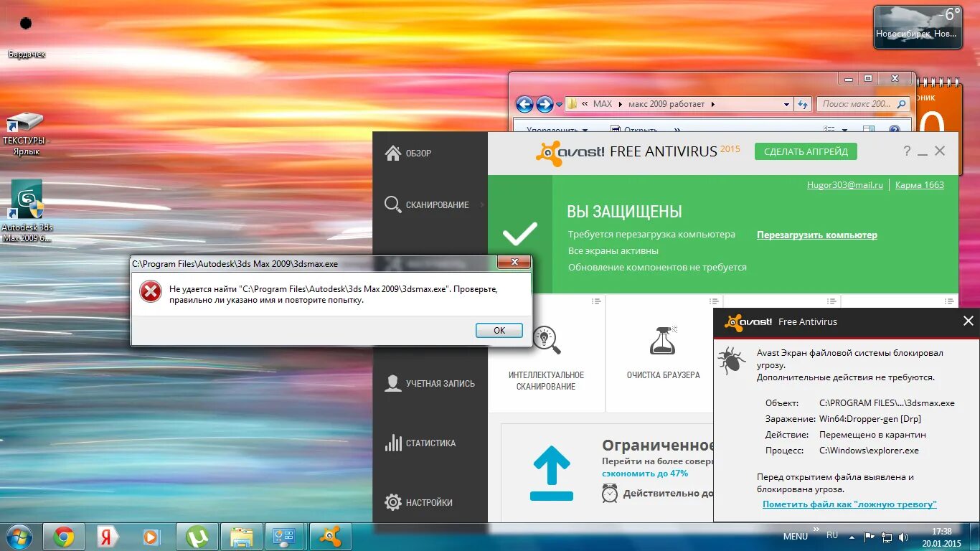The width and height of the screenshot is (980, 551).
Task: Click C:\Windows\explorer.exe process text
Action: pyautogui.click(x=869, y=451)
